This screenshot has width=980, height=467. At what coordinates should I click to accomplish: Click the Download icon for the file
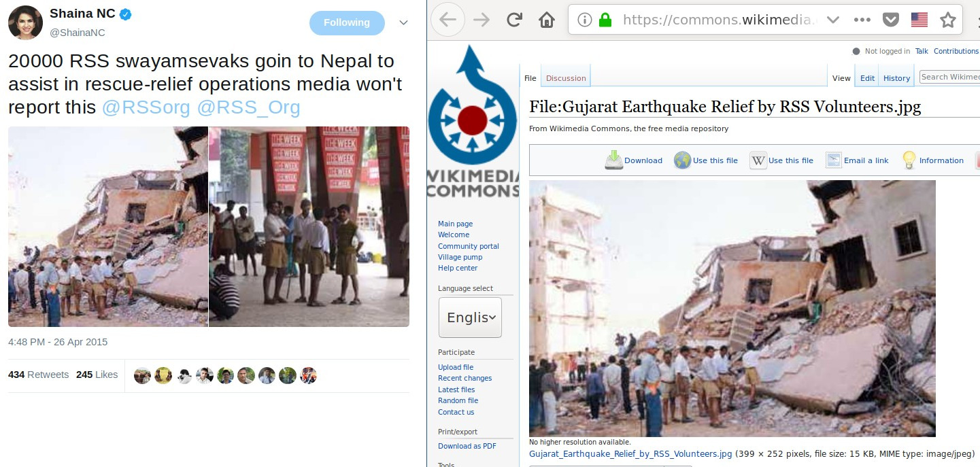pyautogui.click(x=614, y=160)
